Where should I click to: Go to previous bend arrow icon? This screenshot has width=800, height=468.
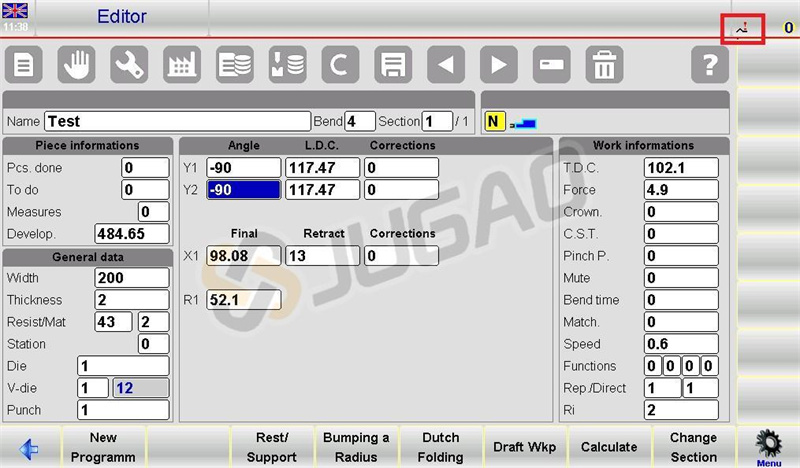click(446, 65)
